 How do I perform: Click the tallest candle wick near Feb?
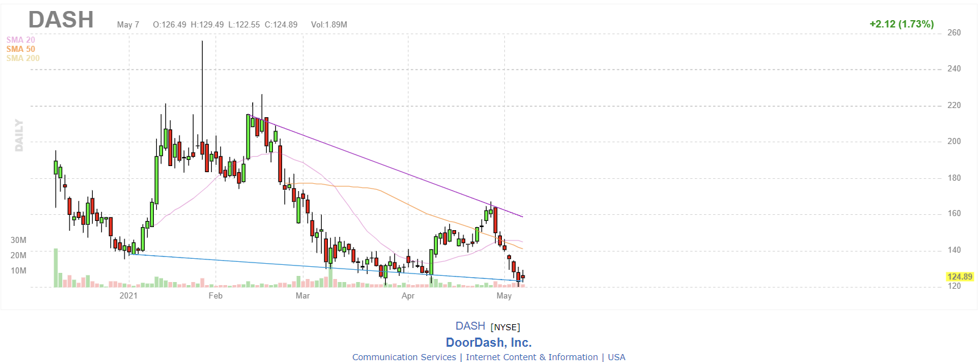pos(202,92)
